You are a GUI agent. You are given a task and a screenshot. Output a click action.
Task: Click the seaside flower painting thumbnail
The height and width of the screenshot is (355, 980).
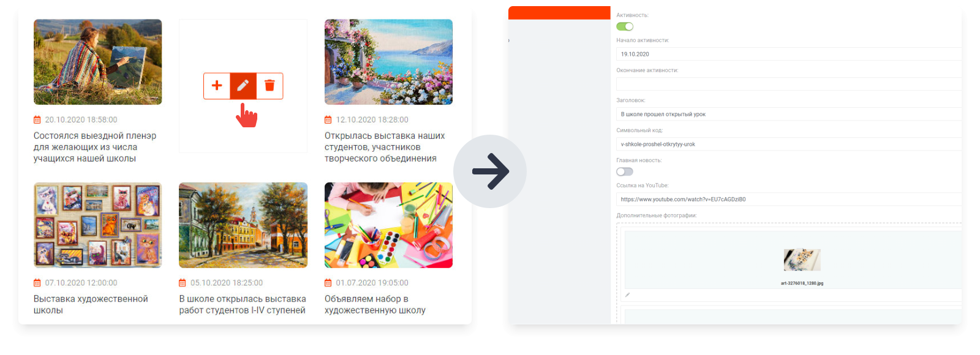tap(388, 62)
